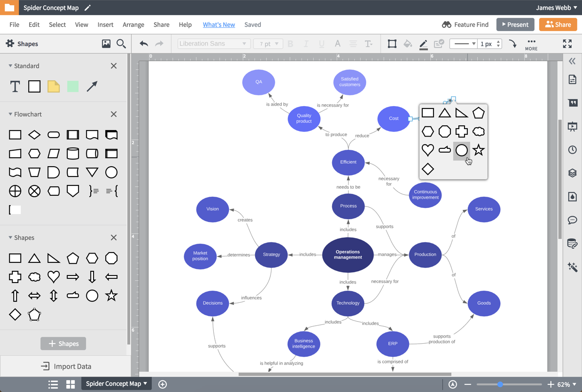Adjust the zoom slider

click(501, 384)
